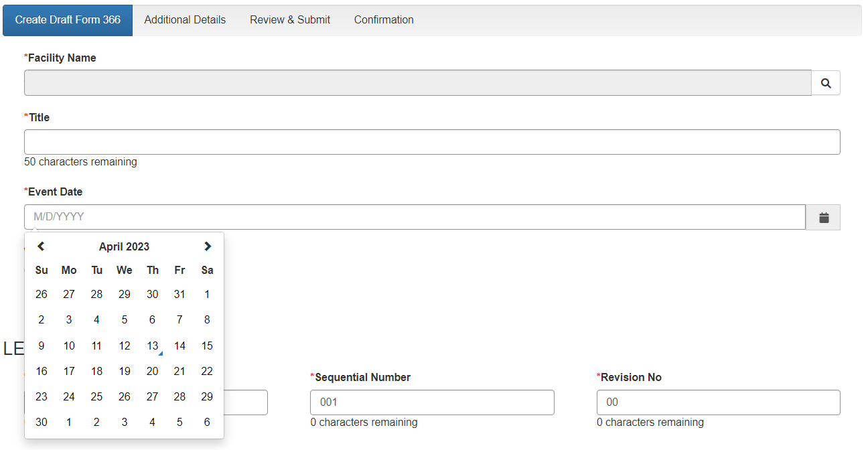Click the grayed Facility Name field
The height and width of the screenshot is (450, 868).
point(417,83)
